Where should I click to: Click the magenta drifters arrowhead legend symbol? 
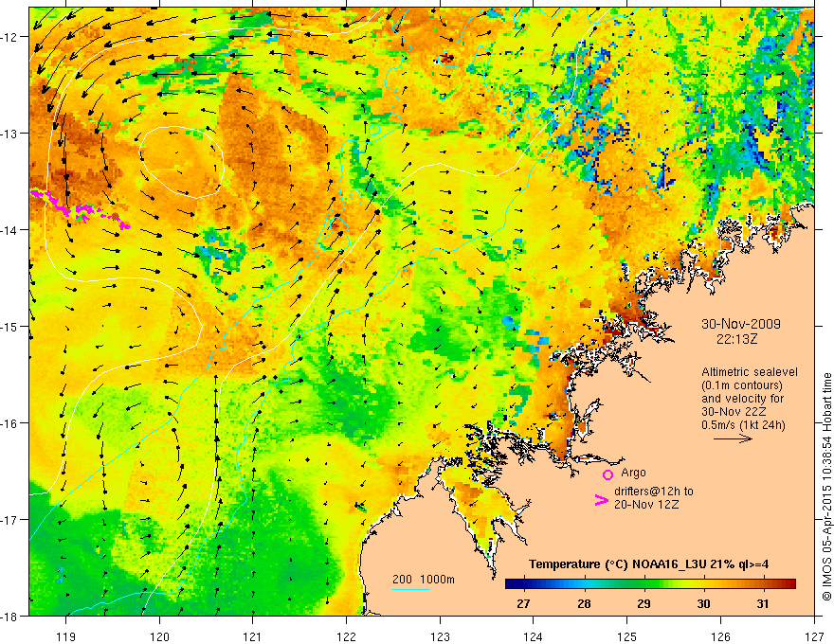[x=601, y=500]
